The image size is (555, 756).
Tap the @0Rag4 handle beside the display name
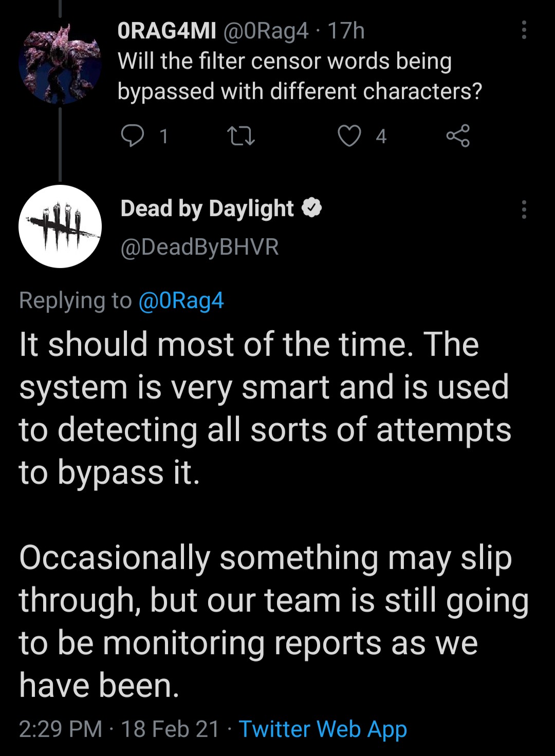(266, 31)
